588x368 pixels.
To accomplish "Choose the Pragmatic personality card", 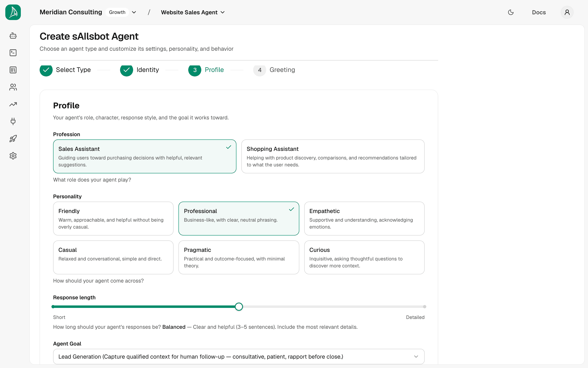I will click(239, 257).
